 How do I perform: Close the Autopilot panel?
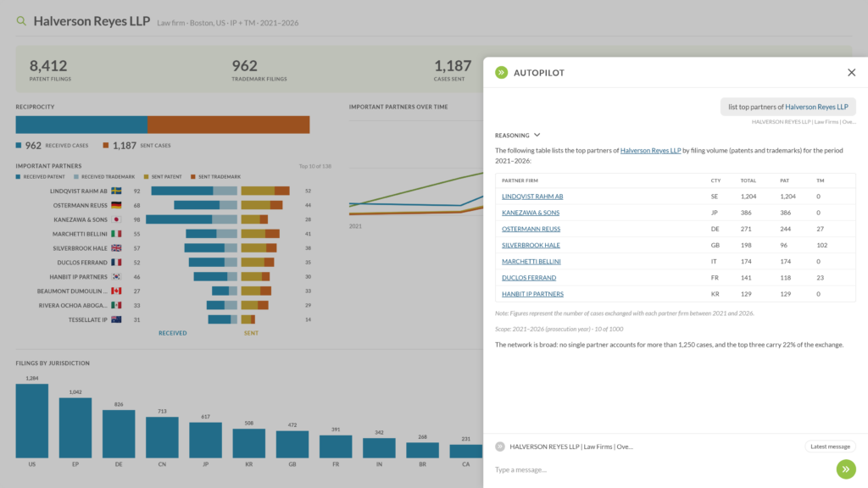851,73
